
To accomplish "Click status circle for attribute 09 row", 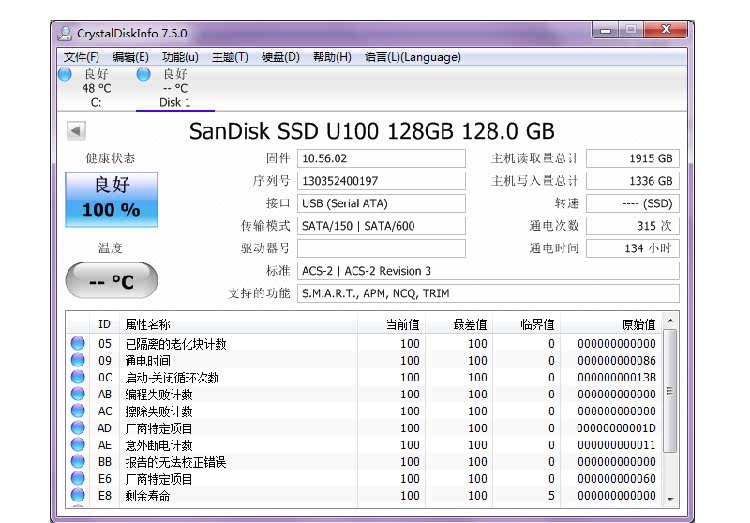I will (77, 360).
